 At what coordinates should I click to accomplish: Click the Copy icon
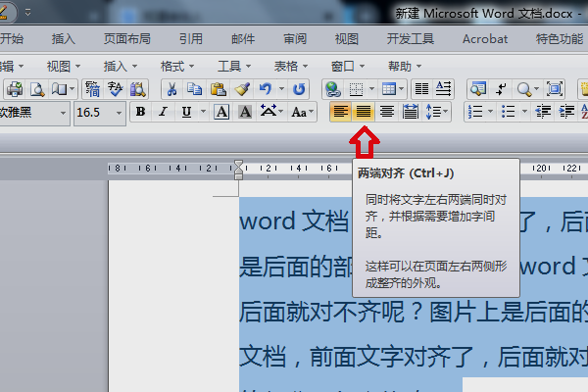click(x=195, y=89)
